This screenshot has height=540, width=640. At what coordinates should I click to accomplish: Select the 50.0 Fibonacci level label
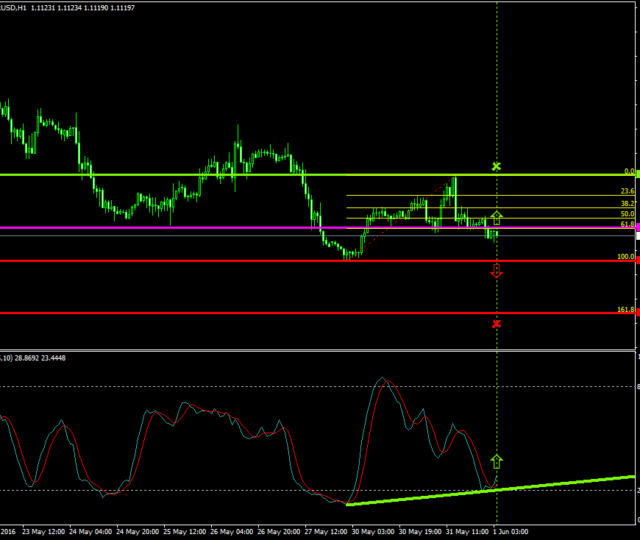pyautogui.click(x=627, y=214)
